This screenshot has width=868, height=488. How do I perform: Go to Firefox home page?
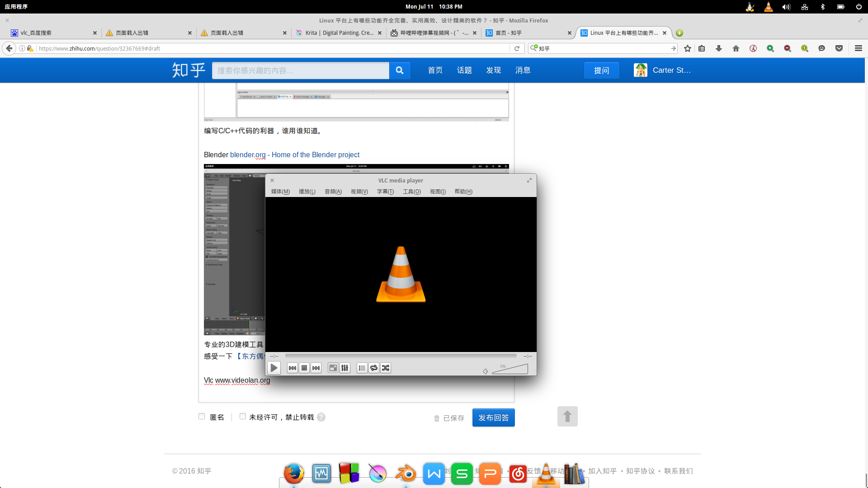(x=736, y=48)
